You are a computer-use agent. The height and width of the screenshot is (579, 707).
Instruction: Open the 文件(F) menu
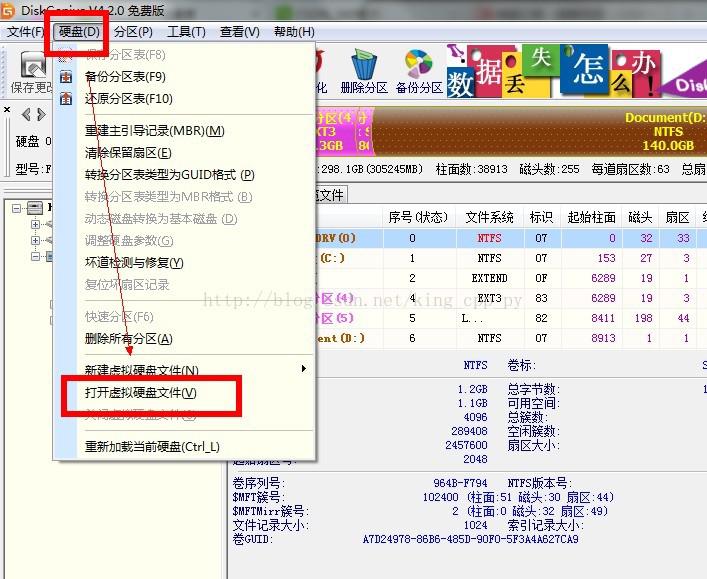coord(25,32)
